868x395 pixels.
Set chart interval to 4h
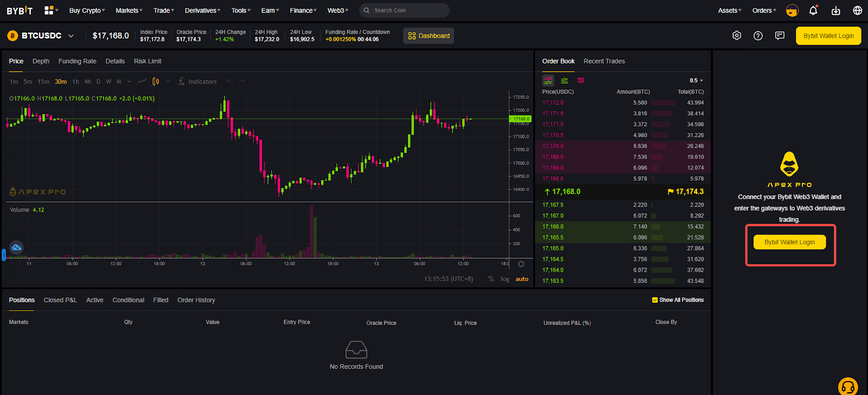coord(88,81)
